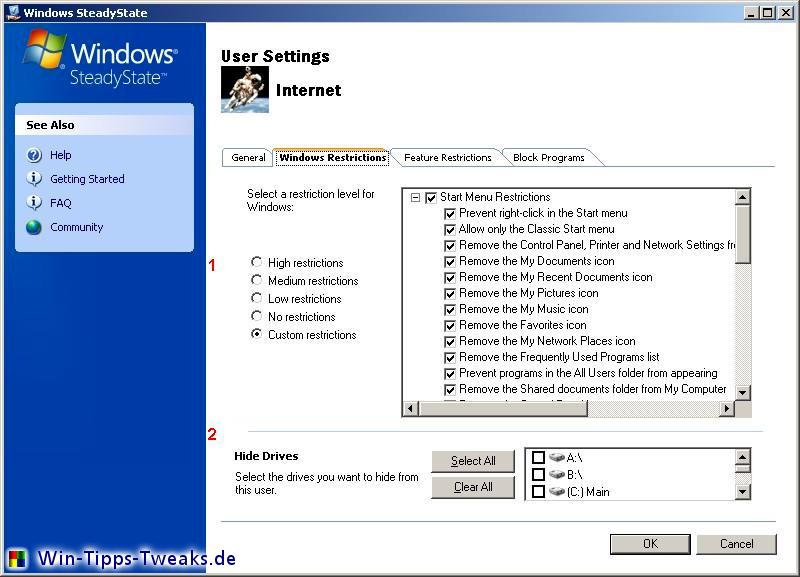800x577 pixels.
Task: Select No restrictions radio button
Action: 257,316
